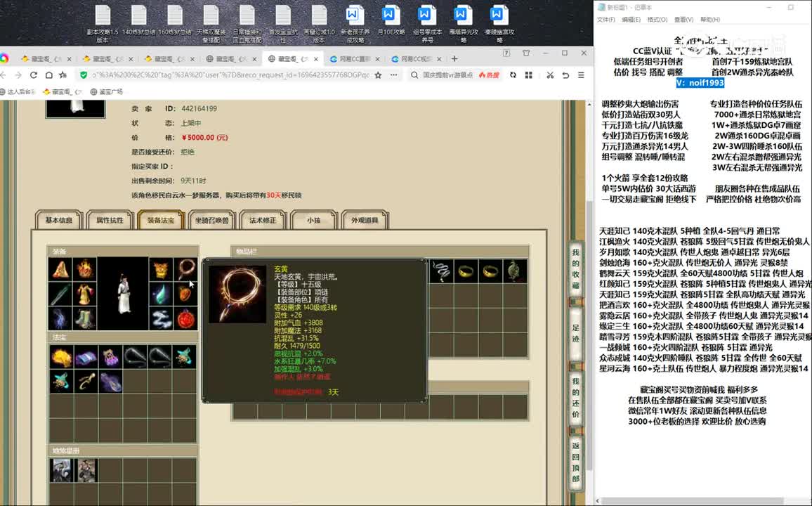The width and height of the screenshot is (812, 506).
Task: Click the green dragon pendant inventory item
Action: coord(515,271)
